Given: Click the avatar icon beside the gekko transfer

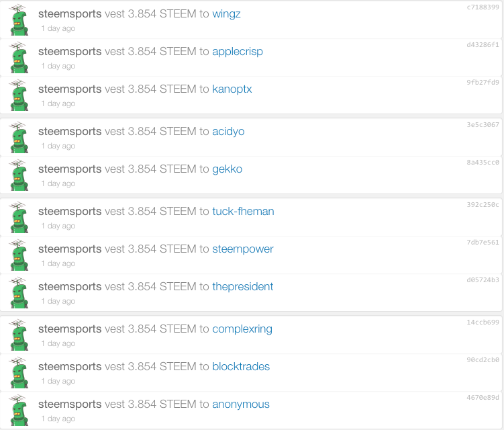Looking at the screenshot, I should click(x=19, y=175).
